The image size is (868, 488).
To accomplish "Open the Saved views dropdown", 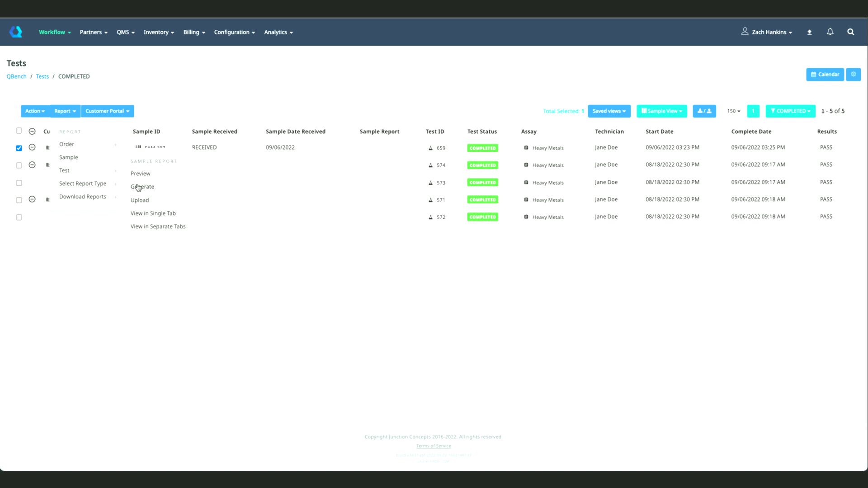I will pyautogui.click(x=609, y=111).
